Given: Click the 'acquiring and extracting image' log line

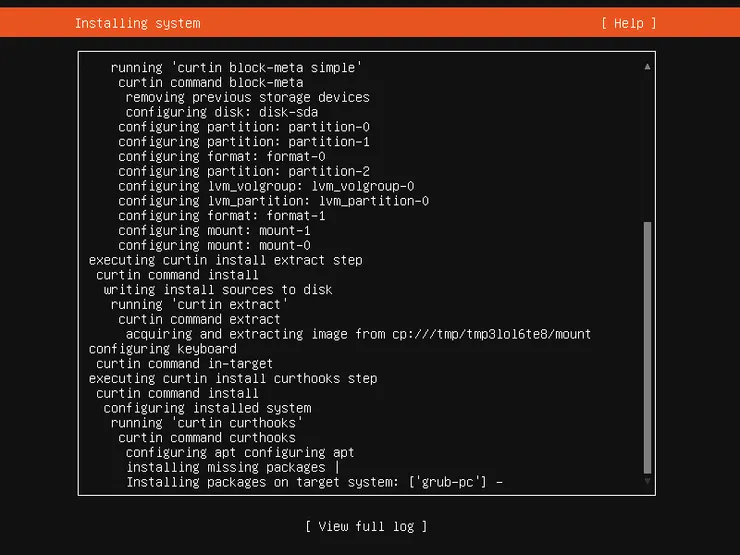Looking at the screenshot, I should pos(358,334).
